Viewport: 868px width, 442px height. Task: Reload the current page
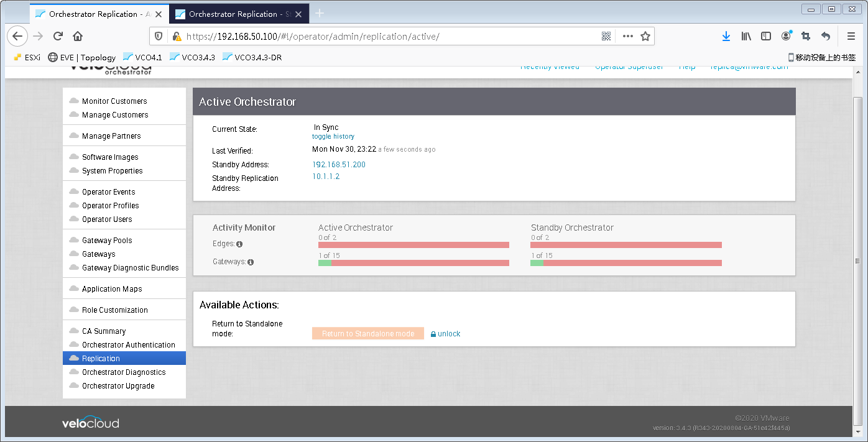(58, 36)
